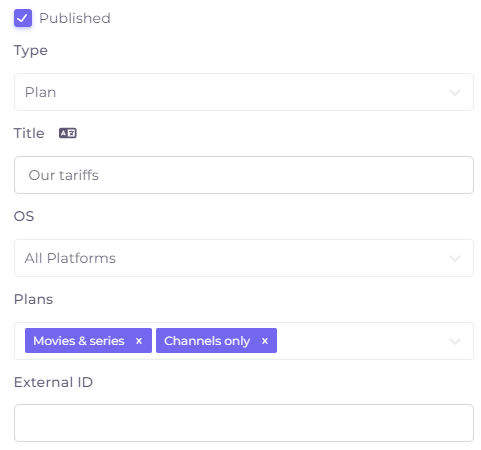Screen dimensions: 481x450
Task: Focus the Title input with Our tariffs
Action: pos(244,175)
